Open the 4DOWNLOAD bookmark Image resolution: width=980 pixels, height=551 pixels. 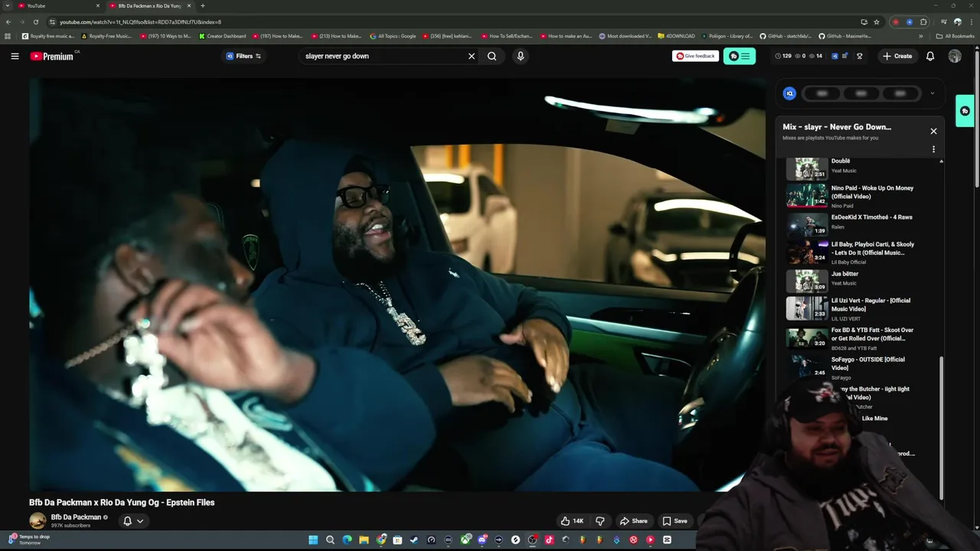[677, 36]
